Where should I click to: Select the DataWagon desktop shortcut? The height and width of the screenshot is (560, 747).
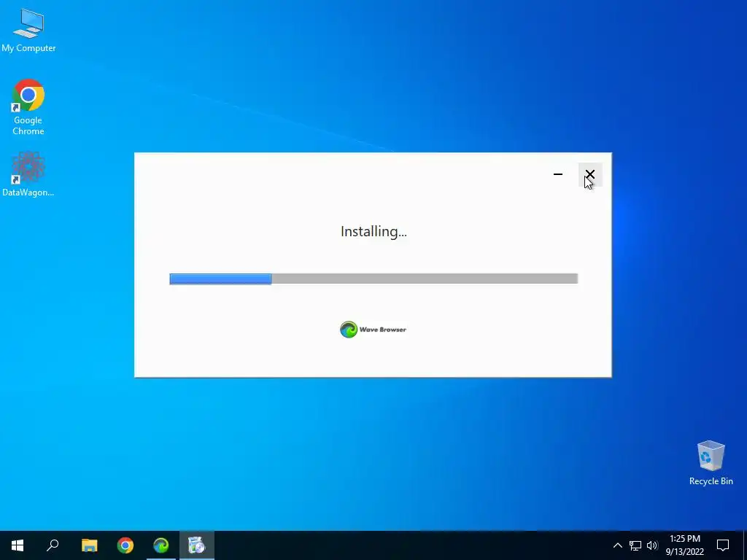click(x=28, y=174)
